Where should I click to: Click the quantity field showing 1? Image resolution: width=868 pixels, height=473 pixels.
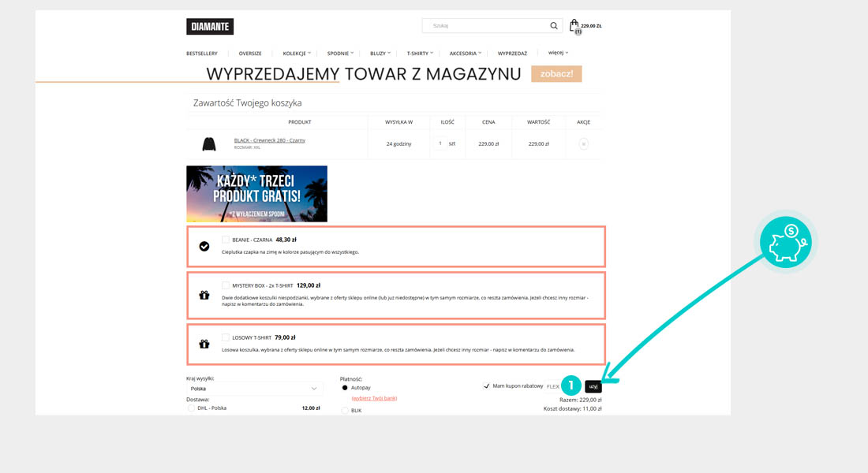[x=440, y=143]
